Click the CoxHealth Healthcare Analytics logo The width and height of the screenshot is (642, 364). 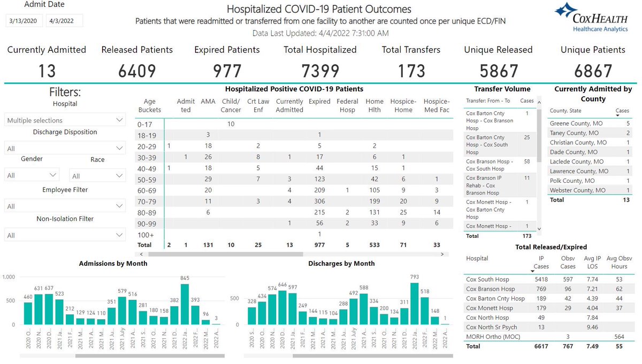(x=591, y=17)
